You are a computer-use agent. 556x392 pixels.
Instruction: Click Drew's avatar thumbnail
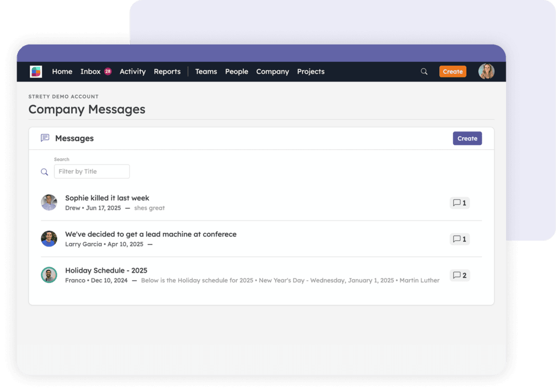pos(49,203)
